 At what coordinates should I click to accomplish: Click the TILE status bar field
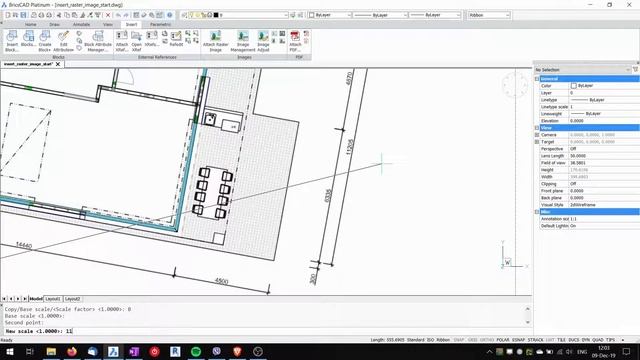[561, 340]
